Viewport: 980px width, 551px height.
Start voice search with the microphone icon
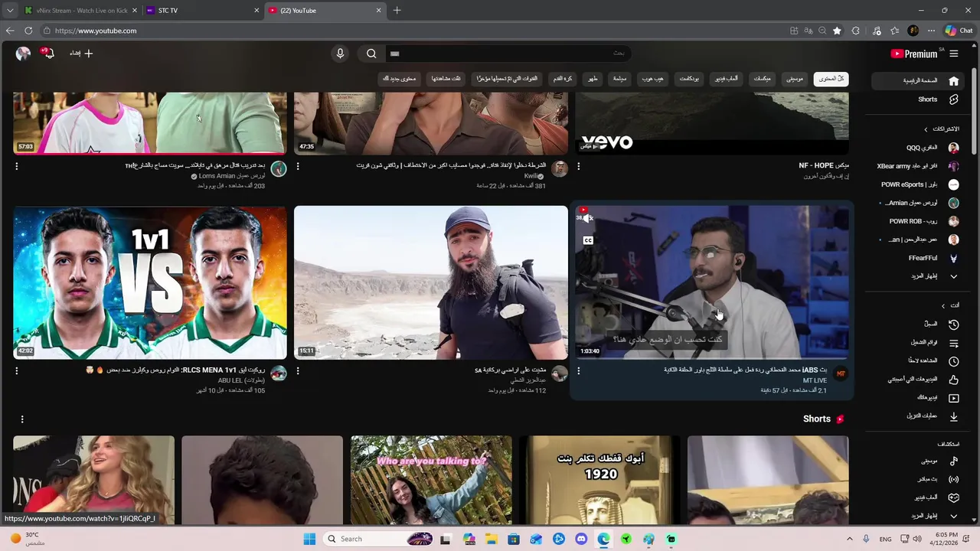pos(341,54)
